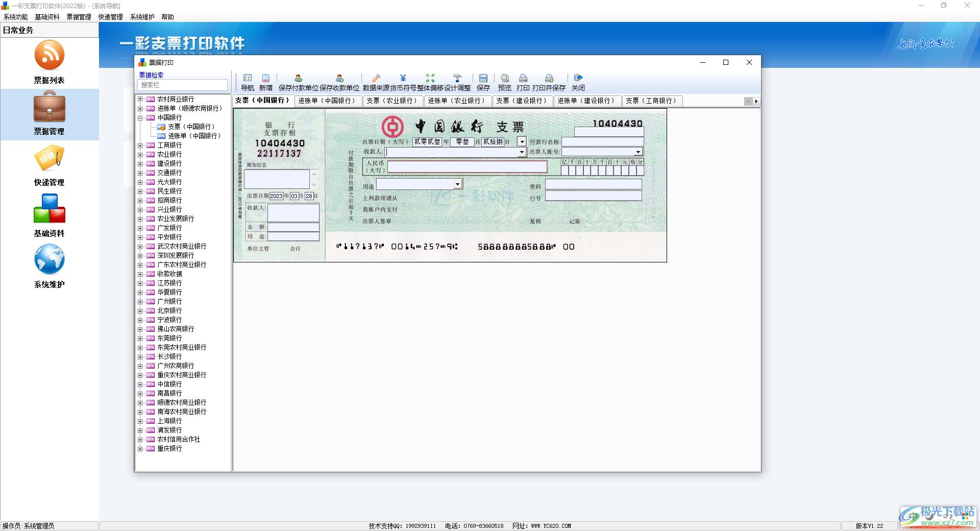Open the 货币符号 currency symbol tool
The image size is (980, 531).
point(403,82)
